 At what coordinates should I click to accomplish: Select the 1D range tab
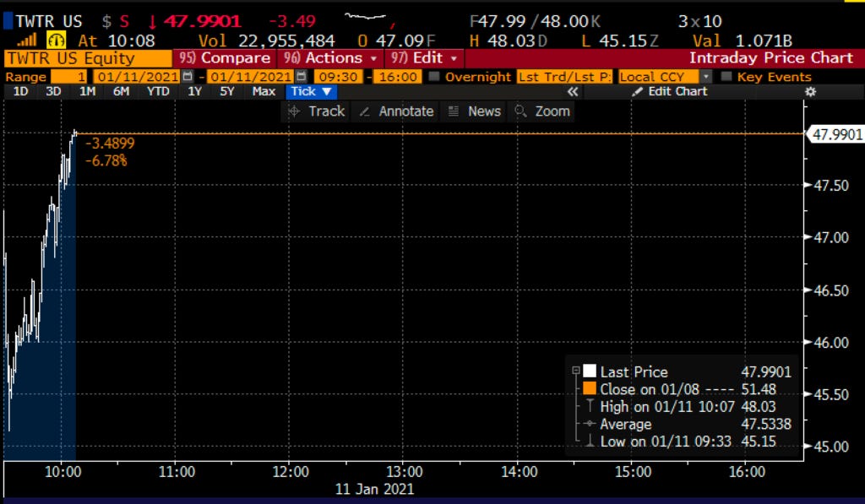pyautogui.click(x=20, y=91)
